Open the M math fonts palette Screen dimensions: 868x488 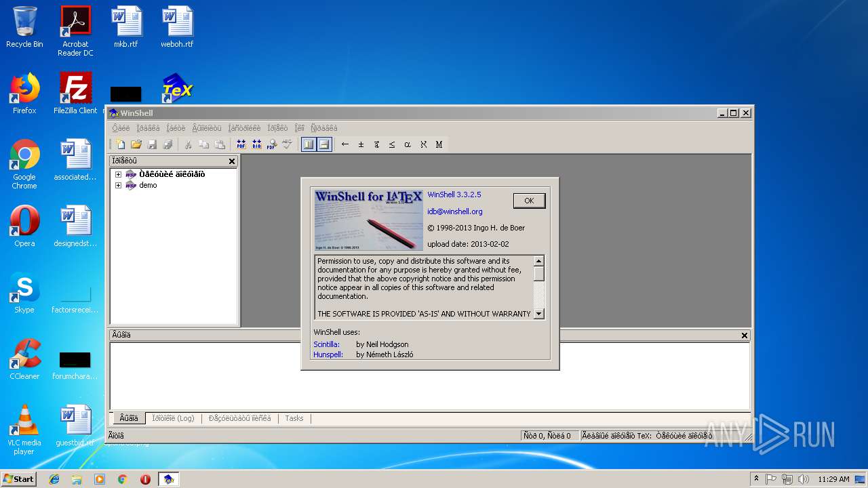tap(439, 144)
